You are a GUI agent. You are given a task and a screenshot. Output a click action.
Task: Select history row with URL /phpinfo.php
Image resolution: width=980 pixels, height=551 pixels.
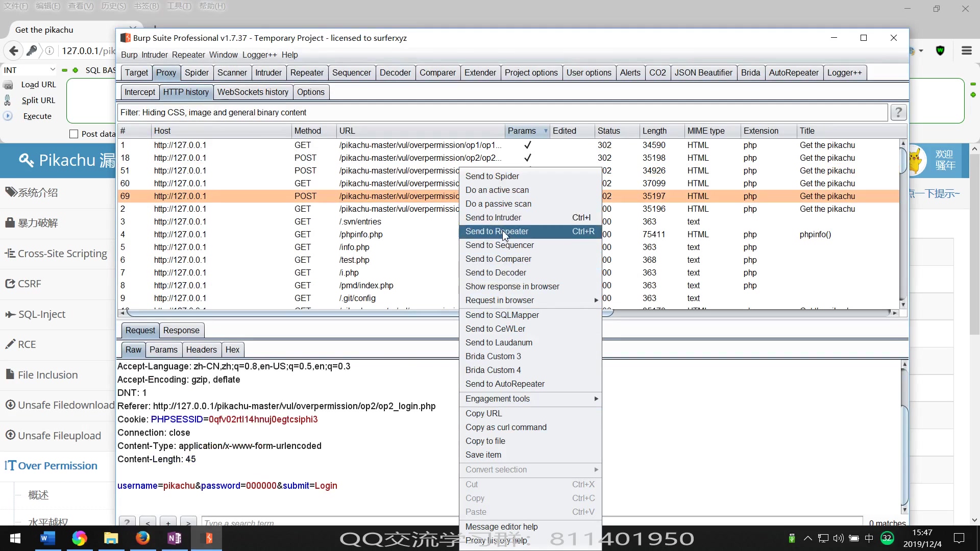click(508, 234)
